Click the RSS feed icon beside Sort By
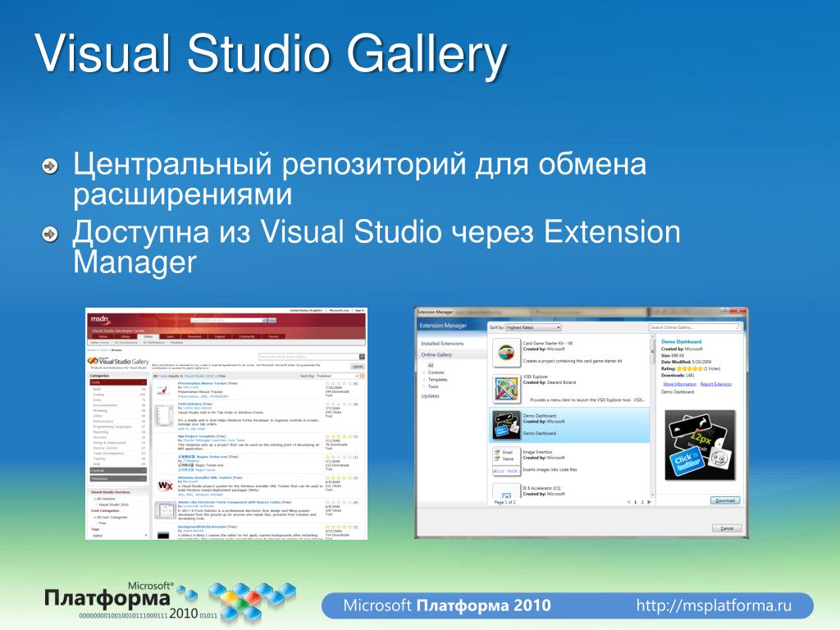The image size is (840, 630). (362, 376)
